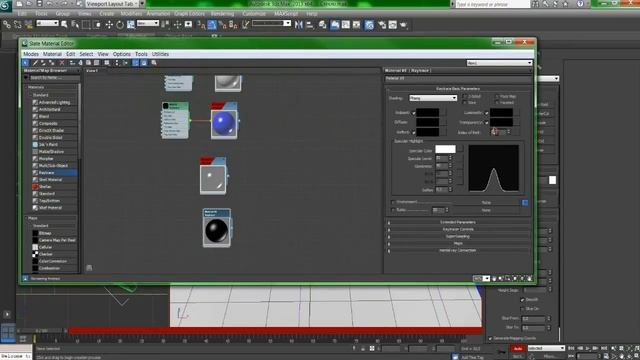640x360 pixels.
Task: Open the Options menu in Slate editor
Action: (x=122, y=54)
